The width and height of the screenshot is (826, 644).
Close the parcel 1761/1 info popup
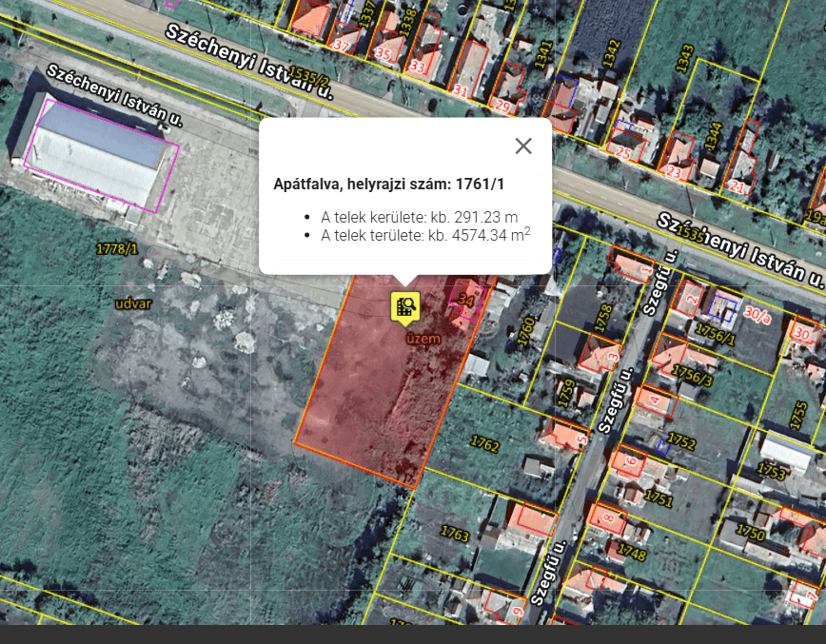click(x=523, y=146)
